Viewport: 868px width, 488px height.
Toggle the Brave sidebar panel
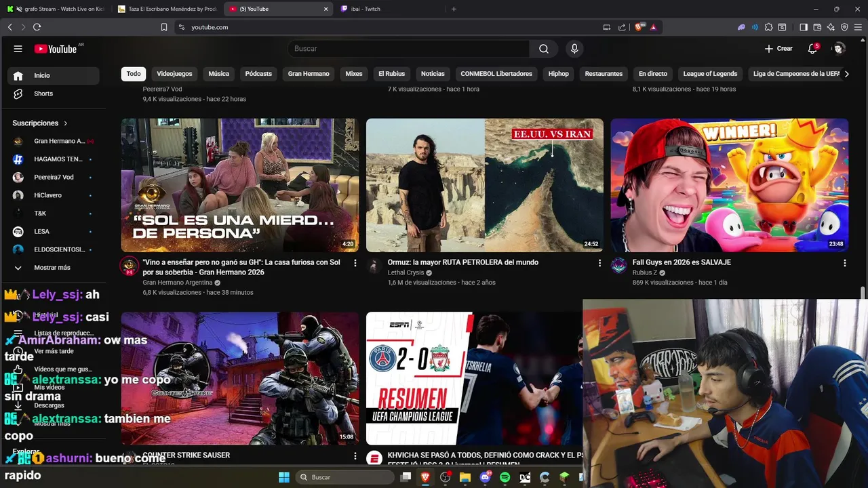804,27
